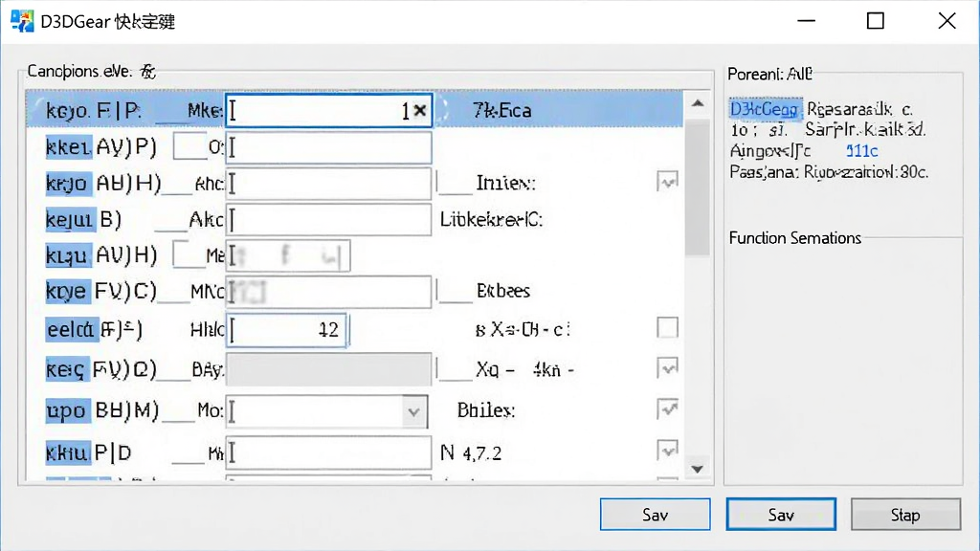Select the kojo F|P row label
Viewport: 980px width, 551px height.
point(93,111)
